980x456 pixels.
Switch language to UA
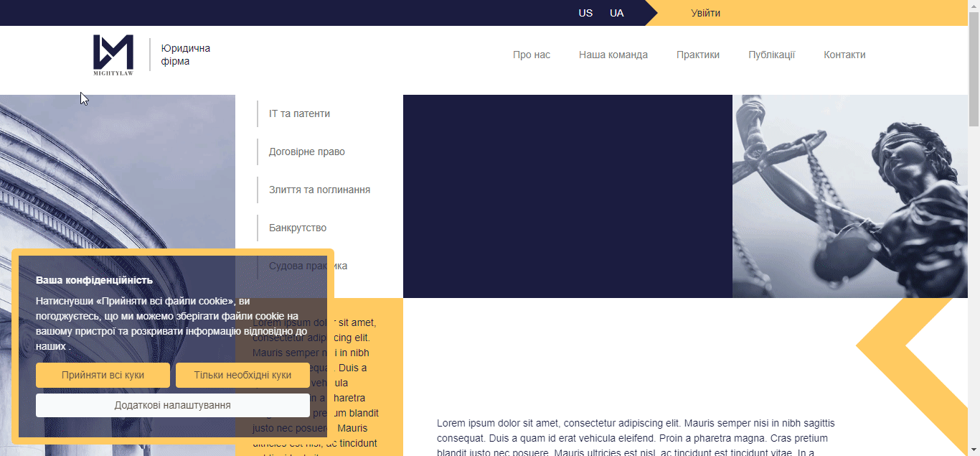[x=617, y=13]
